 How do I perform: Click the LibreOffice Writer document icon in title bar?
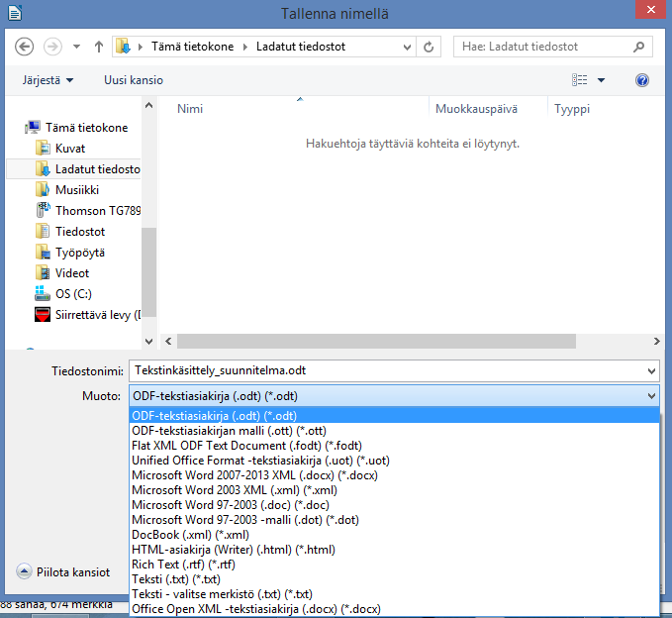click(x=15, y=13)
